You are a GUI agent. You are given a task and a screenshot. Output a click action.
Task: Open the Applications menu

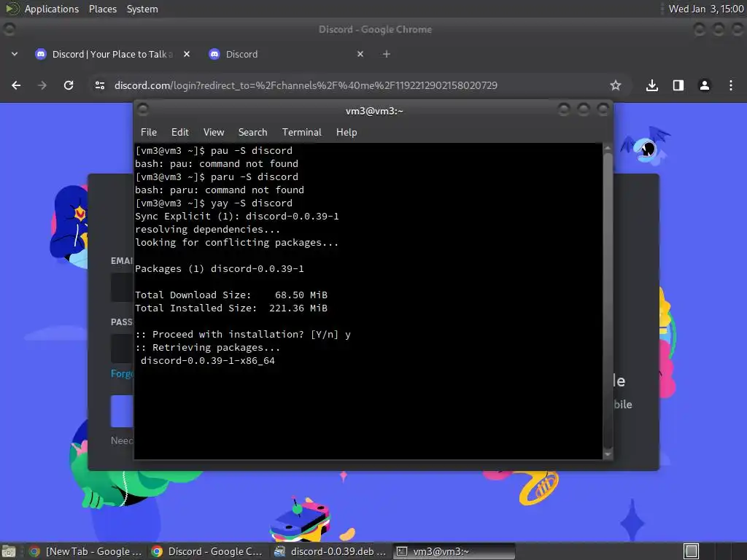pos(52,9)
